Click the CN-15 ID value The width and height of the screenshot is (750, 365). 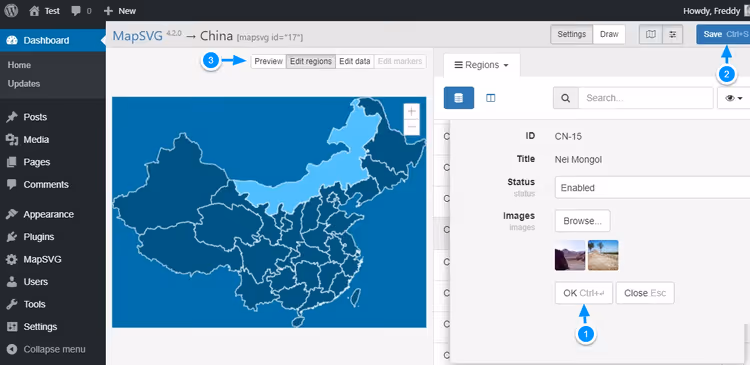coord(568,137)
